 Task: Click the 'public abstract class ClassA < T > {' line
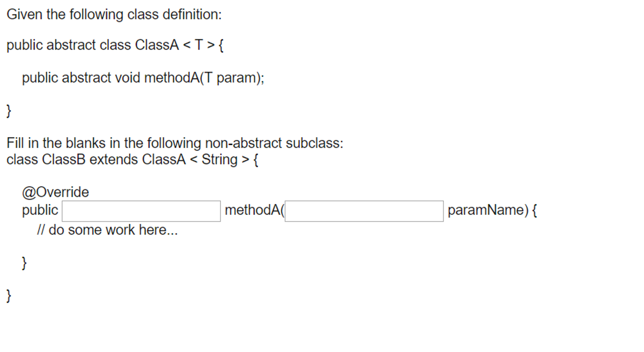pos(115,44)
